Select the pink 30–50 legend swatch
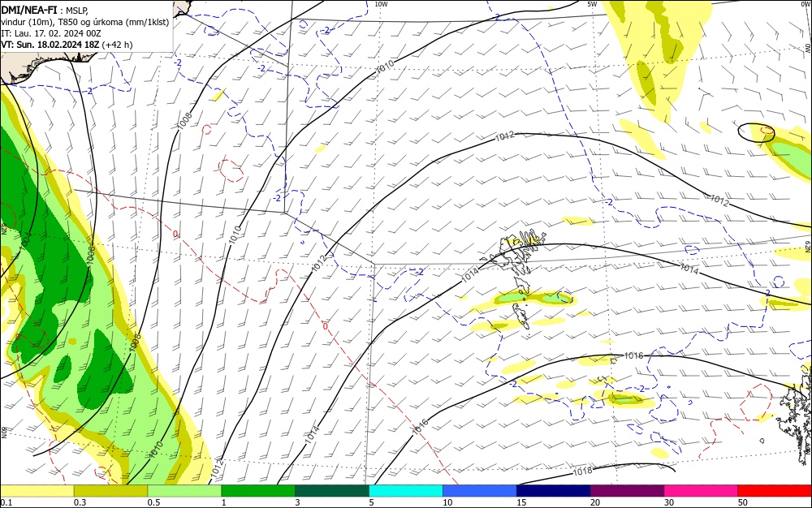This screenshot has width=812, height=508. [x=702, y=491]
